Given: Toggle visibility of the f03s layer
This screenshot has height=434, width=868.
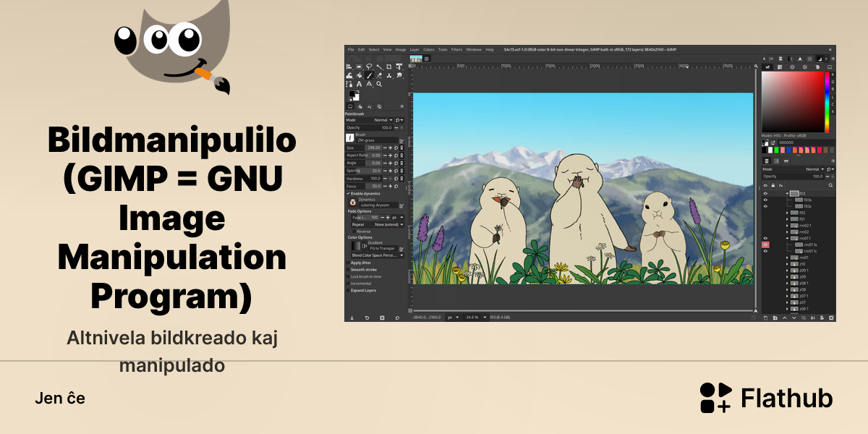Looking at the screenshot, I should point(765,200).
